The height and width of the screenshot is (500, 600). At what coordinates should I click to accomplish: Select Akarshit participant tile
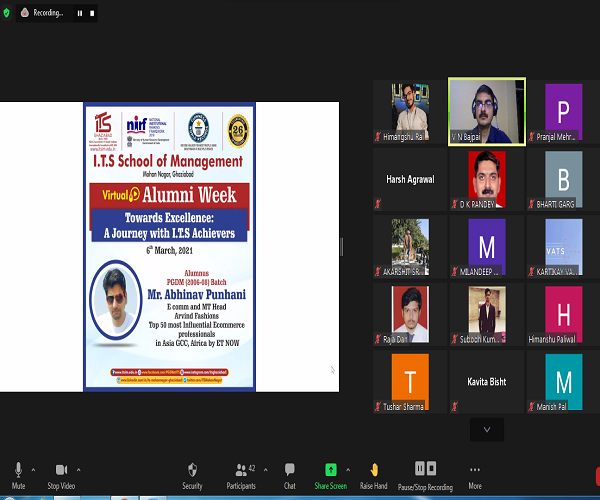410,247
